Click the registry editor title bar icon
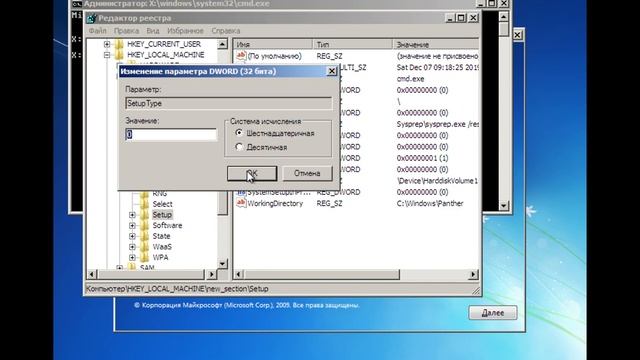The width and height of the screenshot is (640, 360). [x=92, y=18]
